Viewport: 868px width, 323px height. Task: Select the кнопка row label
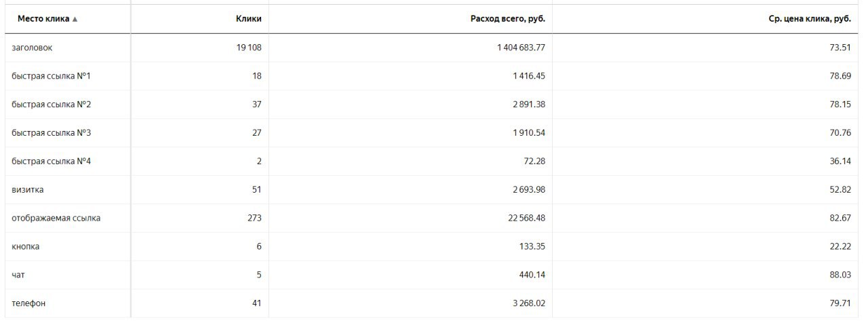click(x=26, y=247)
